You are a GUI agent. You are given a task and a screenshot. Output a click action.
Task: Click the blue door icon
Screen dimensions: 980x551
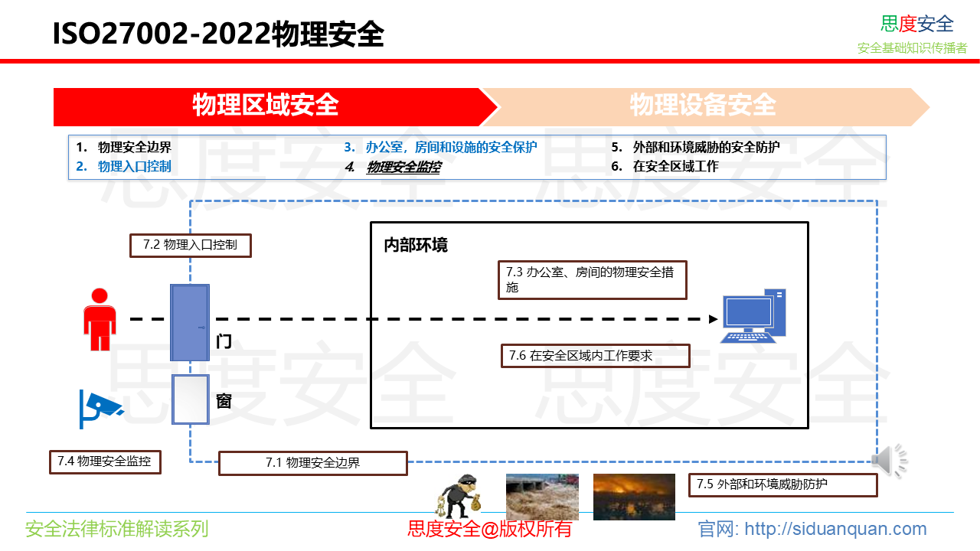pos(189,322)
